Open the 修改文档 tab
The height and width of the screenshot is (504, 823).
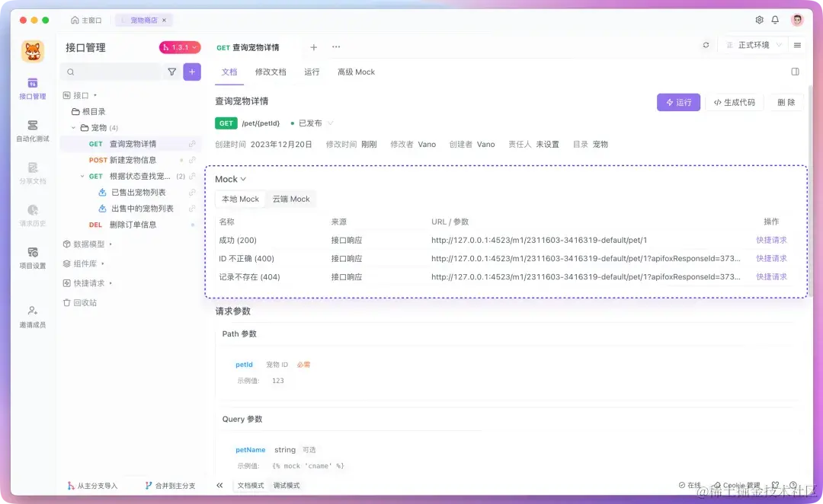(269, 72)
